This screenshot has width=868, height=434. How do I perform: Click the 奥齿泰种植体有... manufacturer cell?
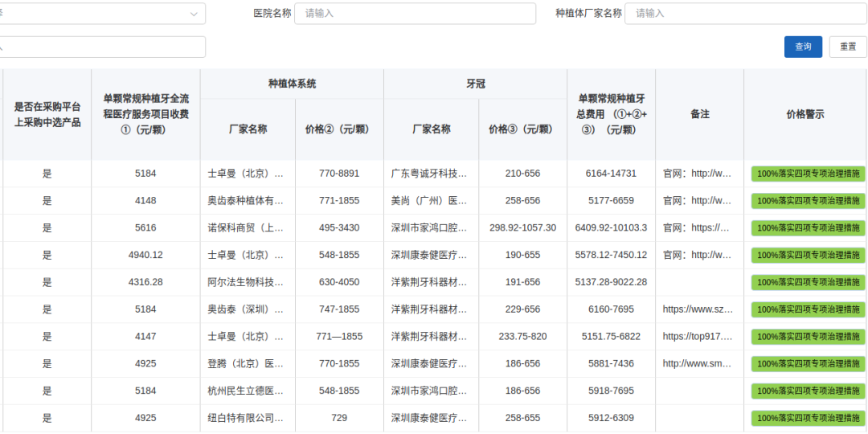[x=246, y=201]
